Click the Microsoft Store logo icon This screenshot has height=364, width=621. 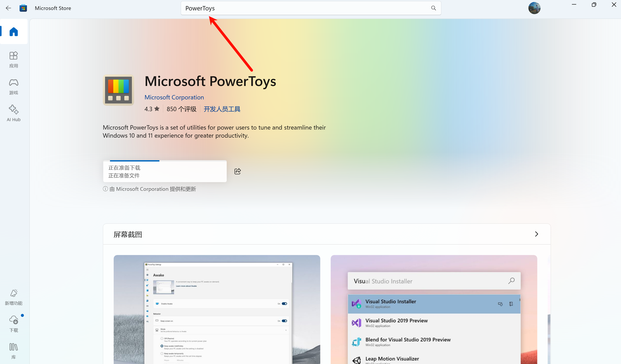click(x=23, y=8)
